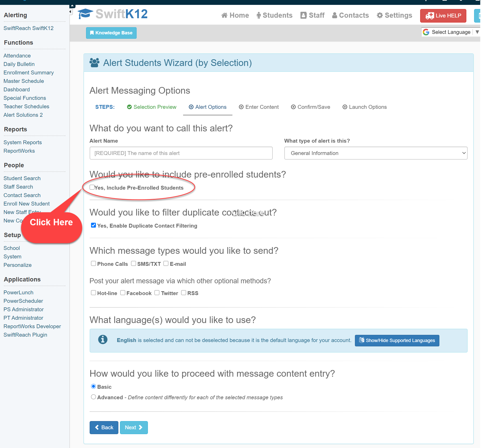Launch the PowerLunch application
The image size is (481, 448).
coord(18,293)
